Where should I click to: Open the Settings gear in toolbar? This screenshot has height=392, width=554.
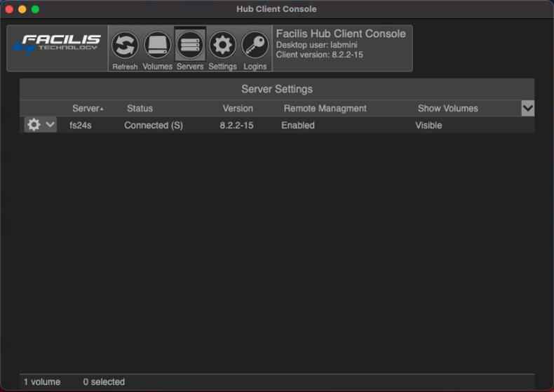pos(222,46)
